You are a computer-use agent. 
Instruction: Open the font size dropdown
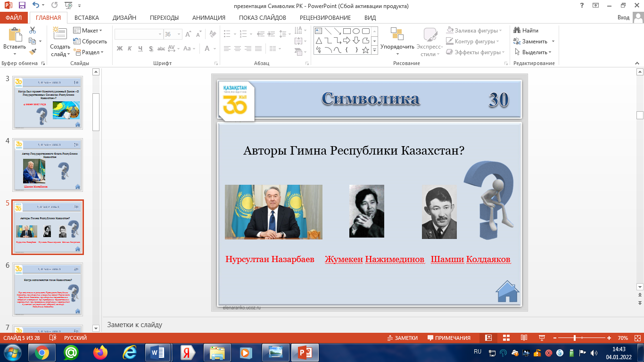point(179,34)
